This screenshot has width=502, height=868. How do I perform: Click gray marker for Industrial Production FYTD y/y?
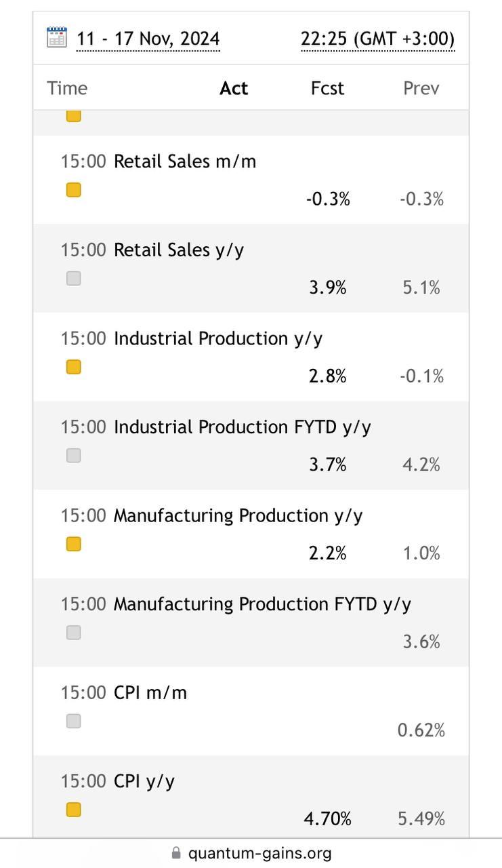pos(74,456)
